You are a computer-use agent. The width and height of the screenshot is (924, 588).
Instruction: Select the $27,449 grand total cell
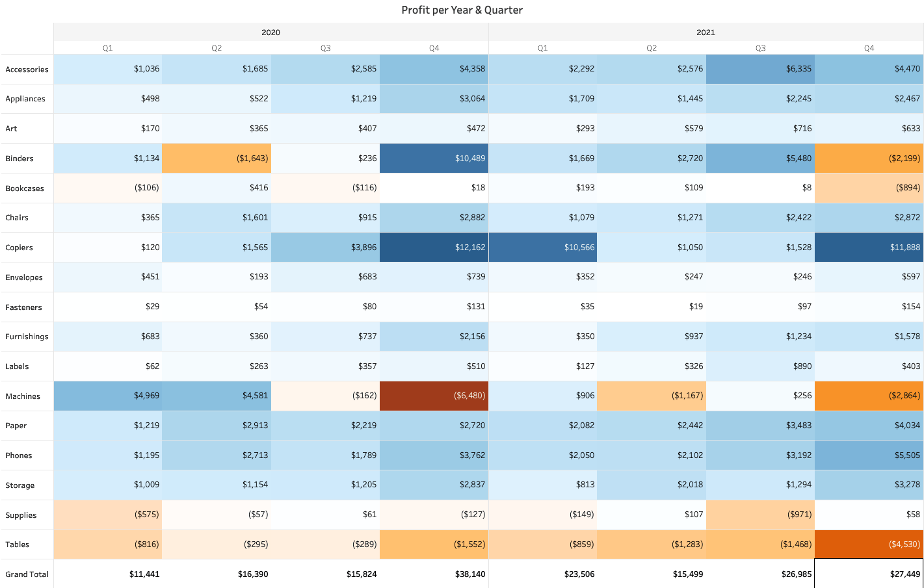pyautogui.click(x=869, y=574)
